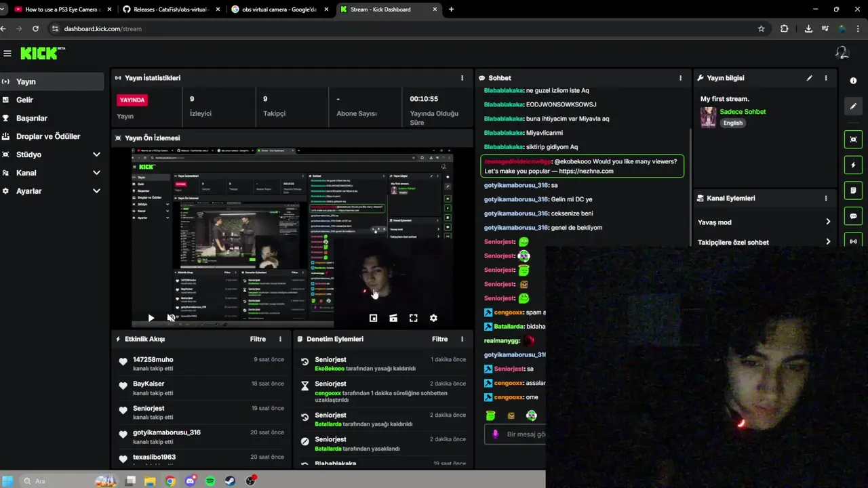The image size is (868, 488).
Task: Click the address bar with dashboard.kick.com/stream
Action: pyautogui.click(x=409, y=28)
